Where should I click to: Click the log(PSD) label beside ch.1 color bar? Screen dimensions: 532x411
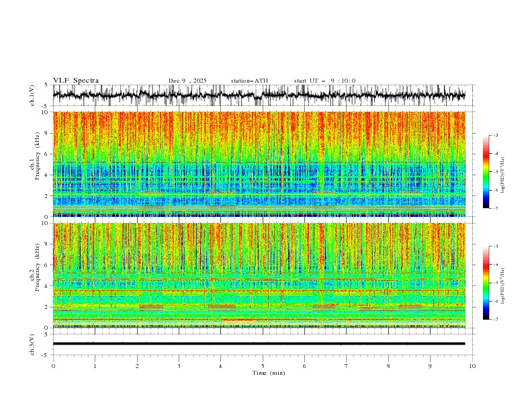pyautogui.click(x=503, y=175)
